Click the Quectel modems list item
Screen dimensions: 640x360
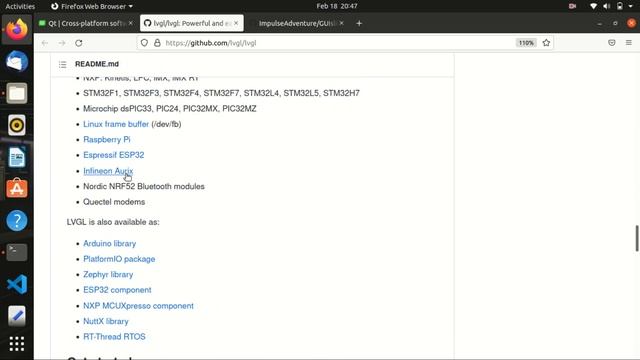tap(114, 202)
